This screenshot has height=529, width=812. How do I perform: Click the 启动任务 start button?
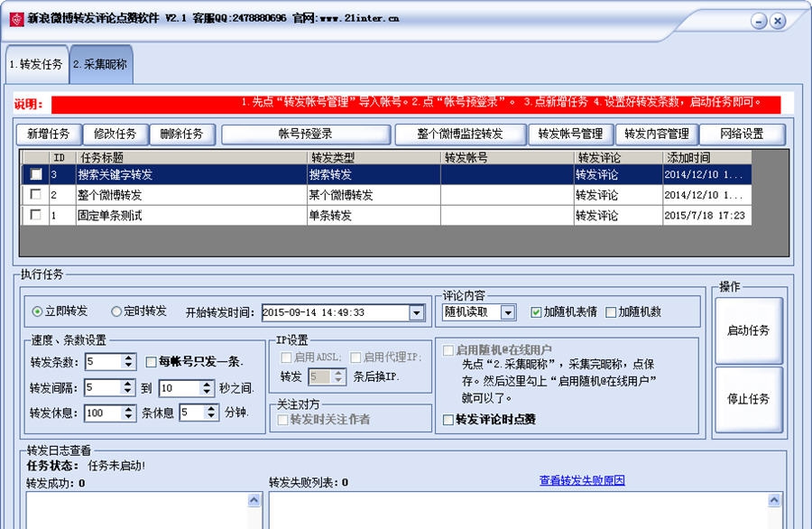[x=750, y=330]
